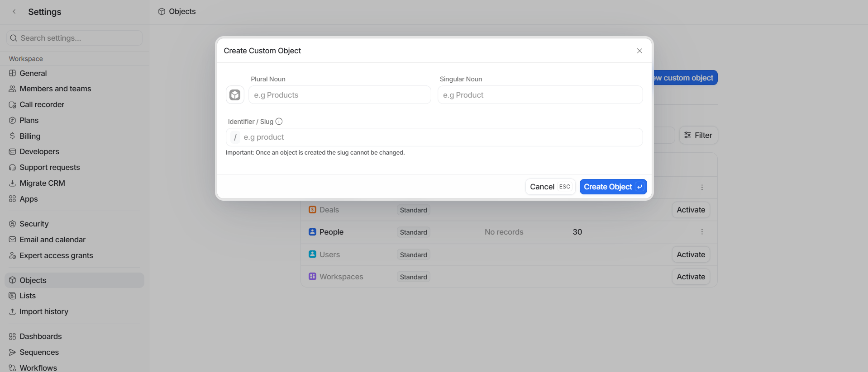868x372 pixels.
Task: Click the Workspaces object icon
Action: [312, 277]
